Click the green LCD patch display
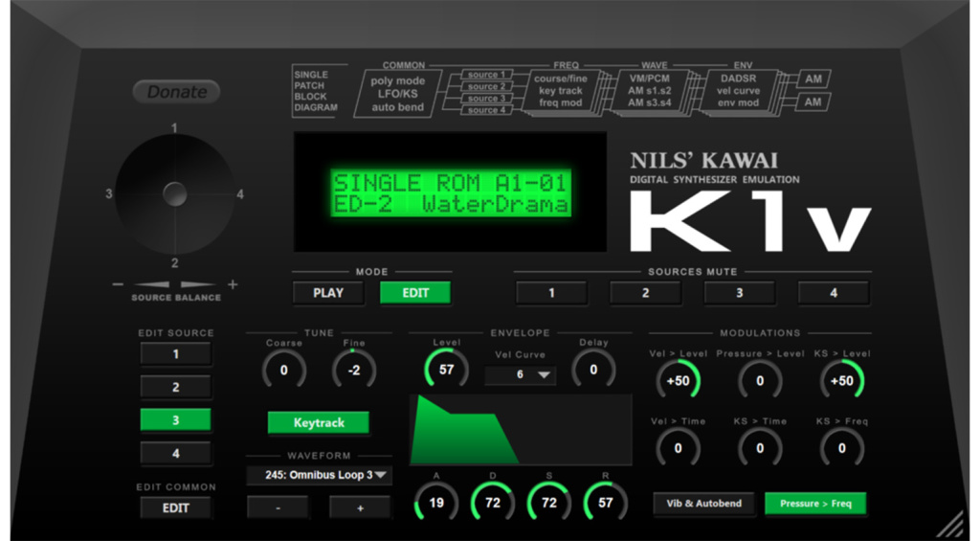Viewport: 980px width, 541px height. click(x=451, y=193)
